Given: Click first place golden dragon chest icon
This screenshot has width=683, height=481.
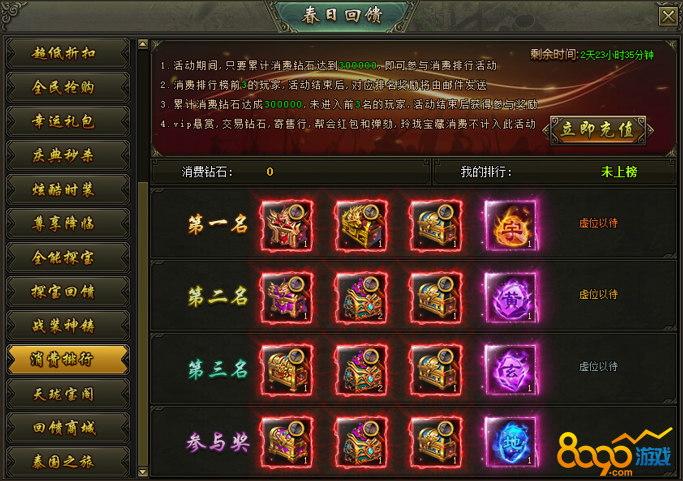Looking at the screenshot, I should pos(361,225).
